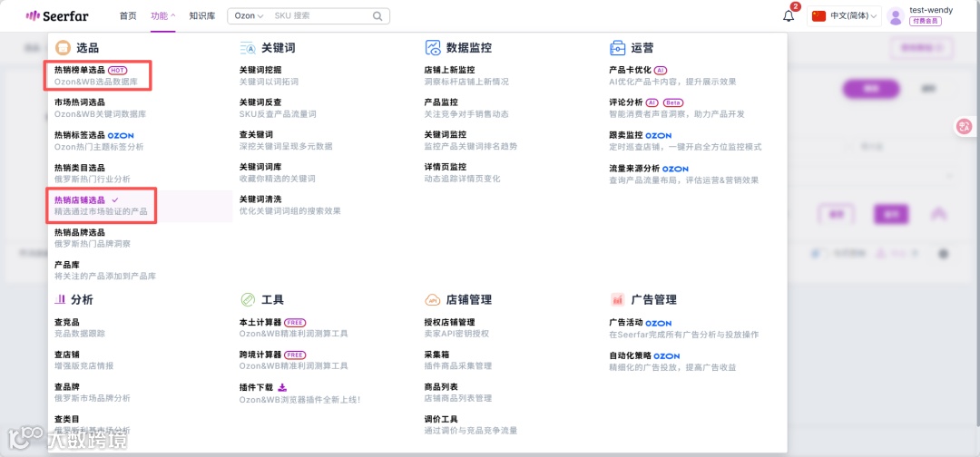Screen dimensions: 980x457
Task: Expand the 功能 menu in top navigation
Action: click(x=163, y=16)
